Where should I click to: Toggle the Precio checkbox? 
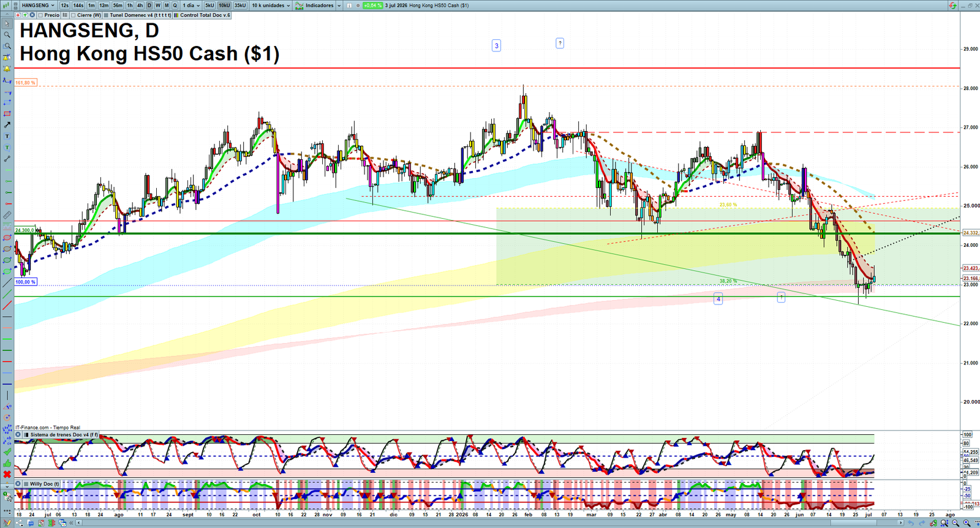click(40, 15)
